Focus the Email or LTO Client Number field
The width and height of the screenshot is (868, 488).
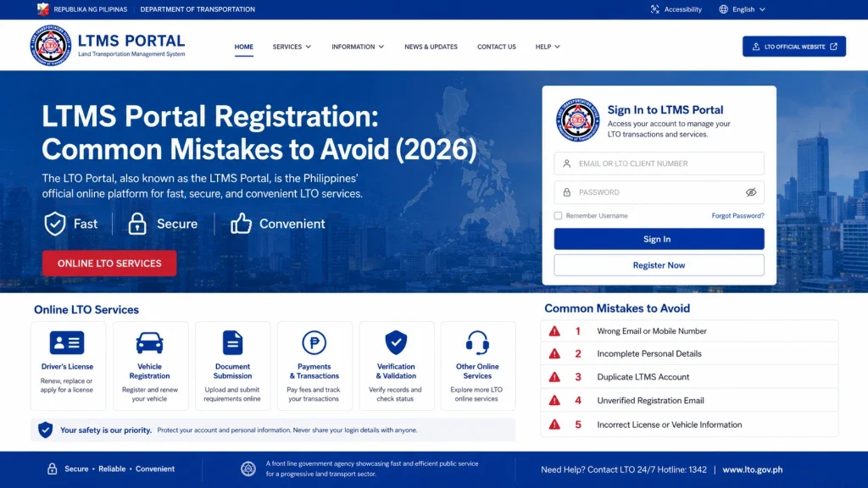[659, 164]
